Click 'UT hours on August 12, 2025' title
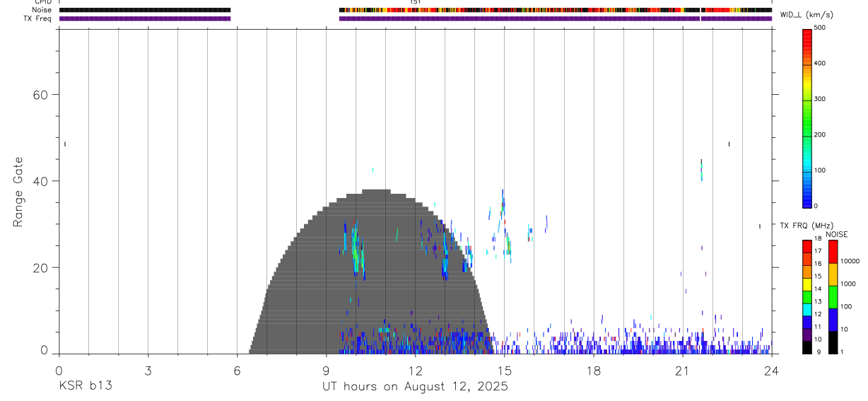Viewport: 868px width, 401px height. click(415, 386)
